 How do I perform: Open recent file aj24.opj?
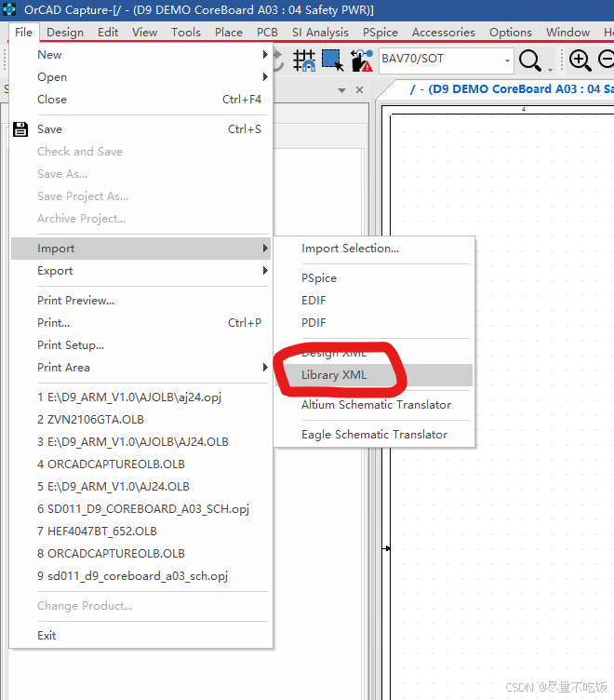[x=141, y=397]
